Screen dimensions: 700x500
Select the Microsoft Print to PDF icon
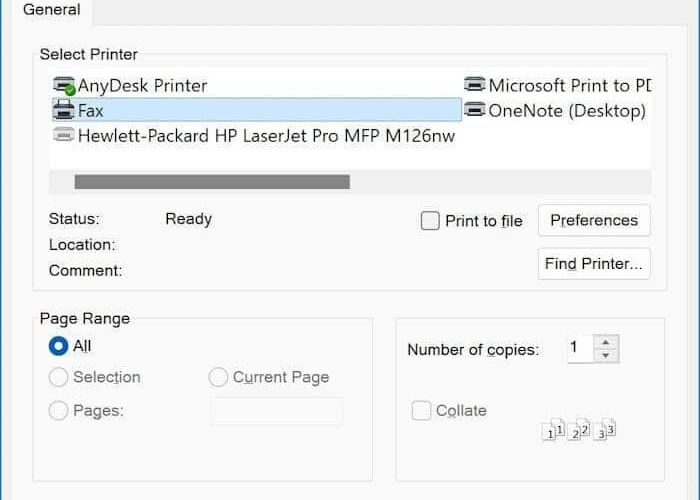click(x=475, y=84)
